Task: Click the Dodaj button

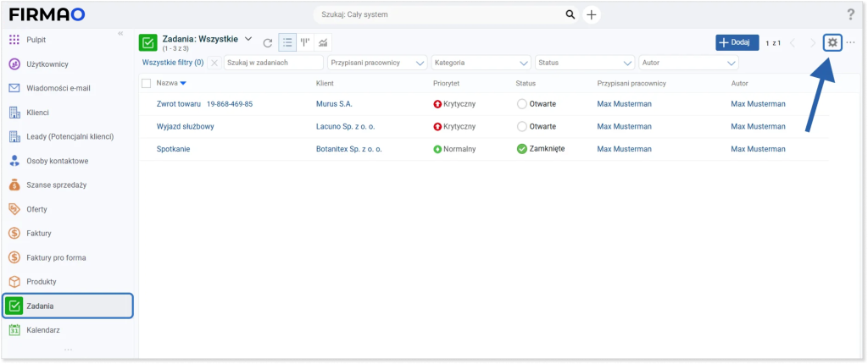Action: 737,42
